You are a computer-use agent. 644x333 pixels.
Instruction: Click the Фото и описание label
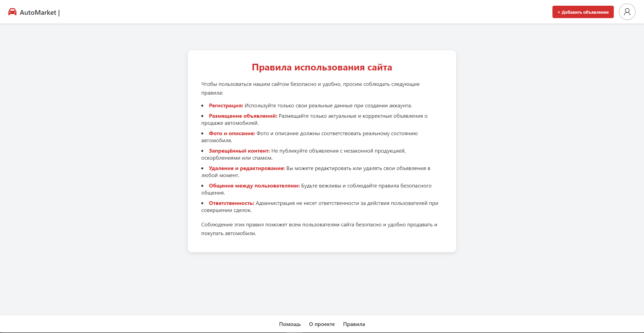point(232,133)
